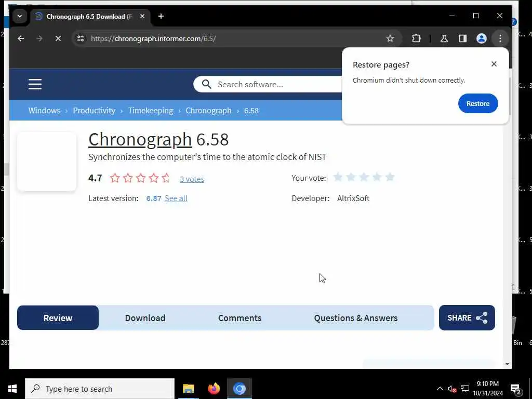This screenshot has width=532, height=399.
Task: Toggle the browser side panel
Action: click(x=463, y=38)
